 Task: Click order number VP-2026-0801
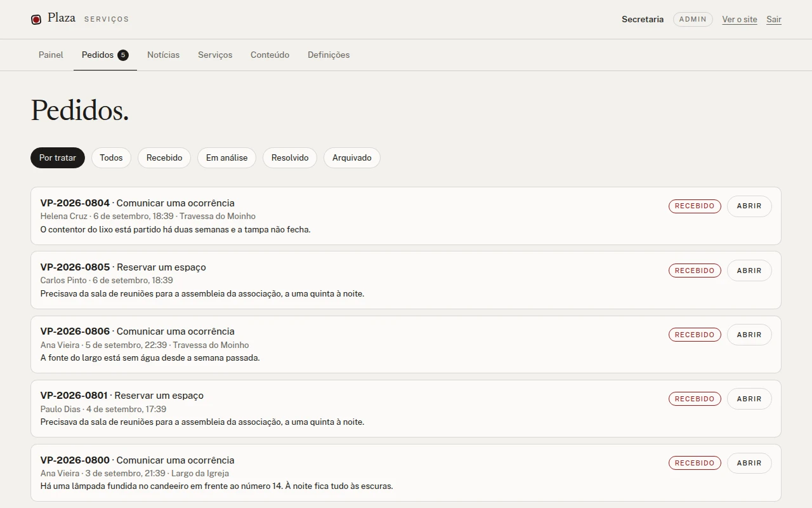(x=74, y=396)
